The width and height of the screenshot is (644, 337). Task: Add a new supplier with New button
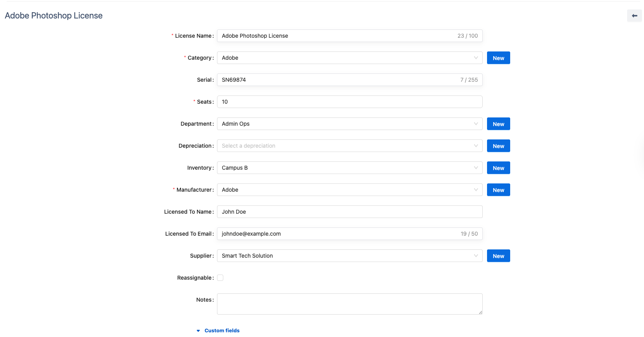pyautogui.click(x=498, y=256)
